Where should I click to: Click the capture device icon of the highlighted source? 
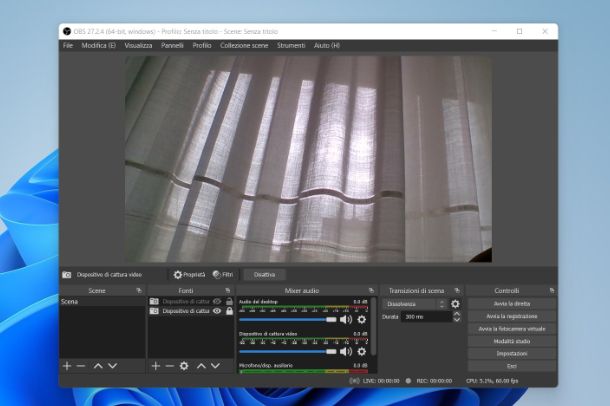[154, 311]
